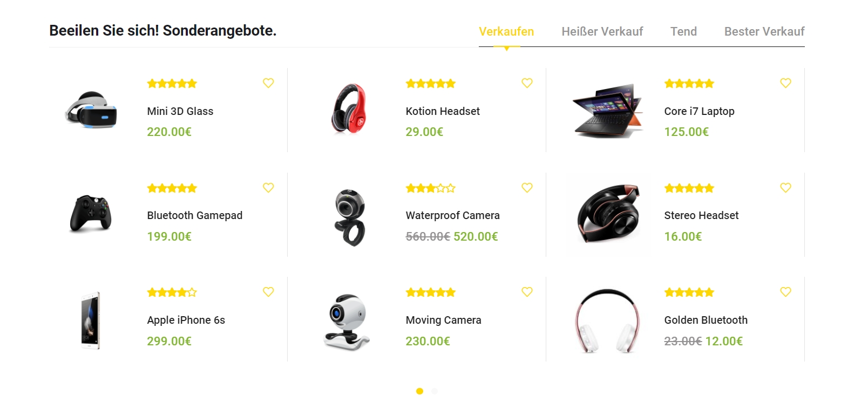Add Apple iPhone 6s to wishlist
The width and height of the screenshot is (868, 409).
[x=268, y=292]
